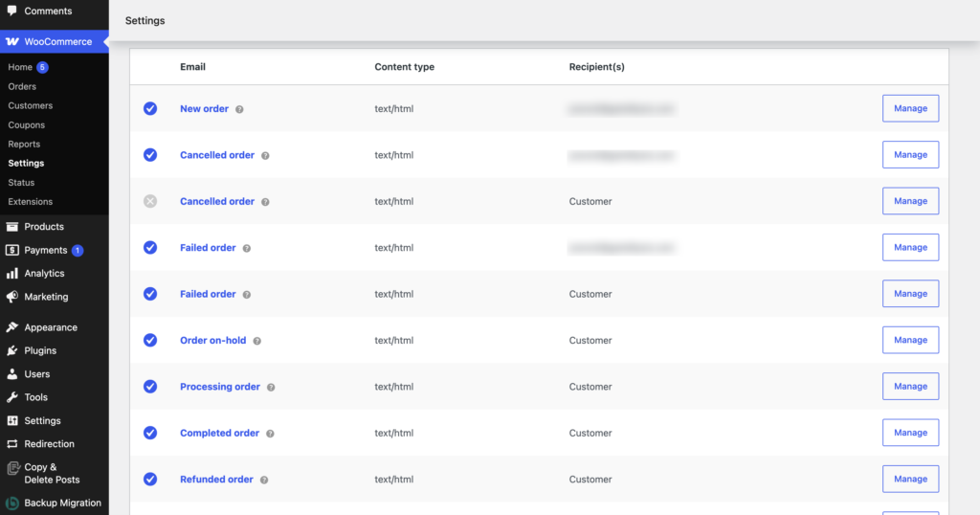980x515 pixels.
Task: Click the Analytics bar chart icon
Action: point(11,273)
